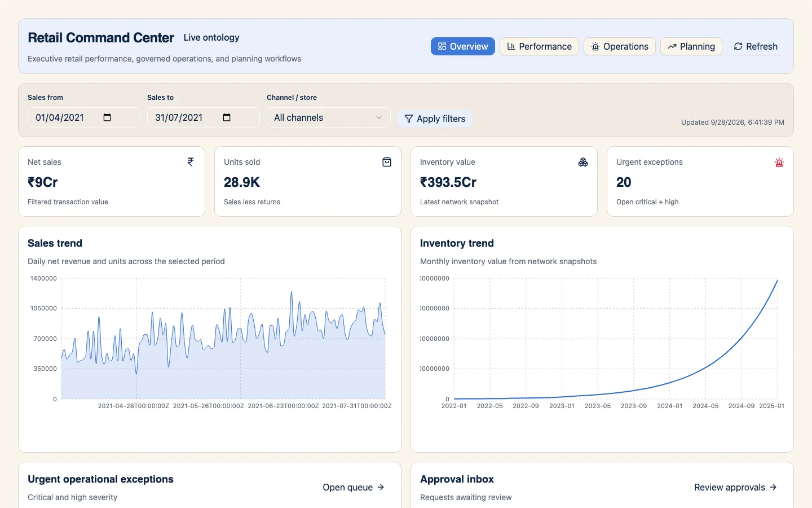Click the 2021-05-26 label on Sales trend axis
The width and height of the screenshot is (812, 508).
point(209,406)
